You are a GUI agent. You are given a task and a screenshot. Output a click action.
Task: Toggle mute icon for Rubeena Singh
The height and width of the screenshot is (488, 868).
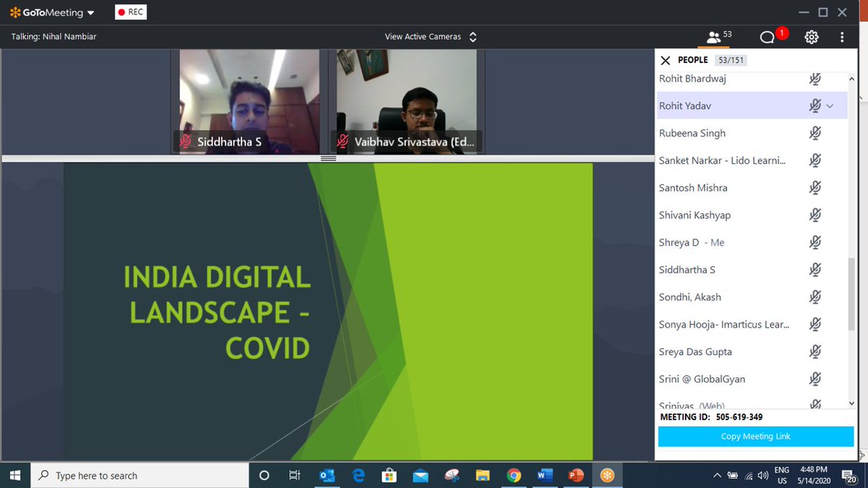click(x=815, y=133)
